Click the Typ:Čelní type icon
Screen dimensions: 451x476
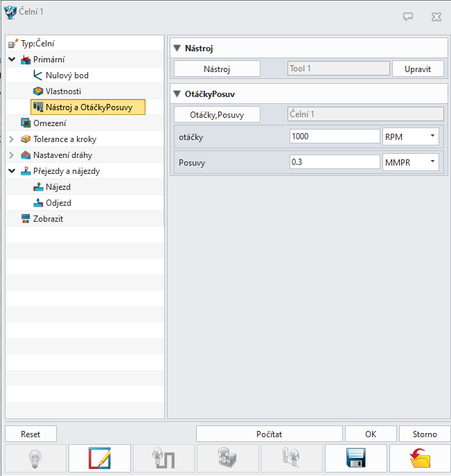pos(13,44)
